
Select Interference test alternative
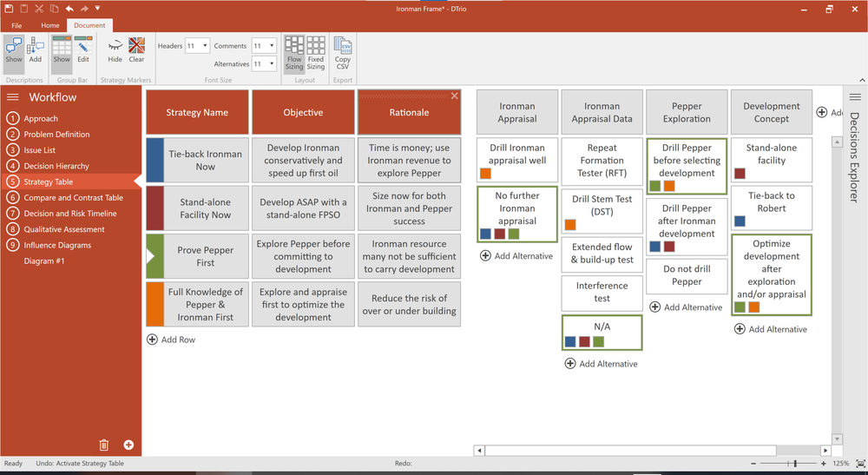pos(602,292)
